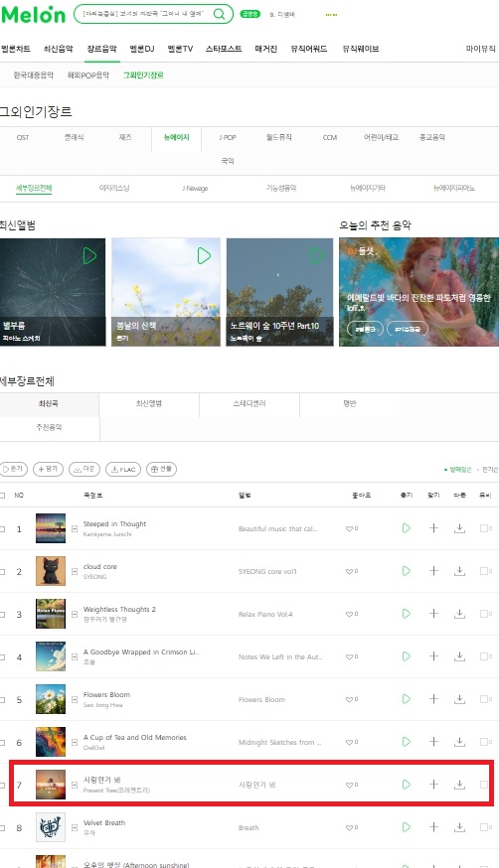Download Weightless Thoughts 2 track

(x=459, y=614)
